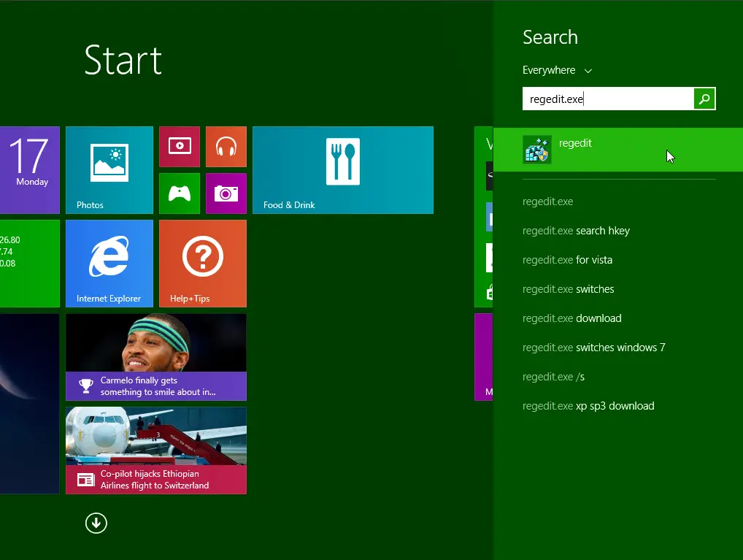Open the Photos tile
The image size is (743, 560).
[109, 170]
